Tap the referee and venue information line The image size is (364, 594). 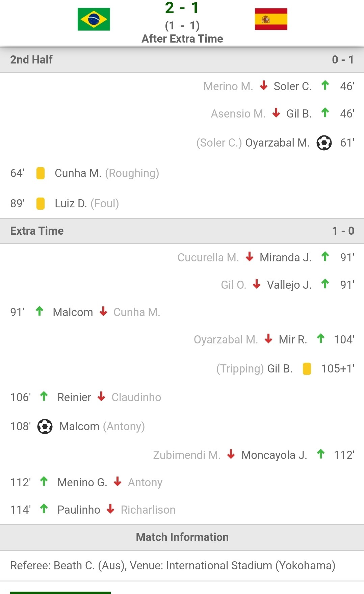point(173,566)
